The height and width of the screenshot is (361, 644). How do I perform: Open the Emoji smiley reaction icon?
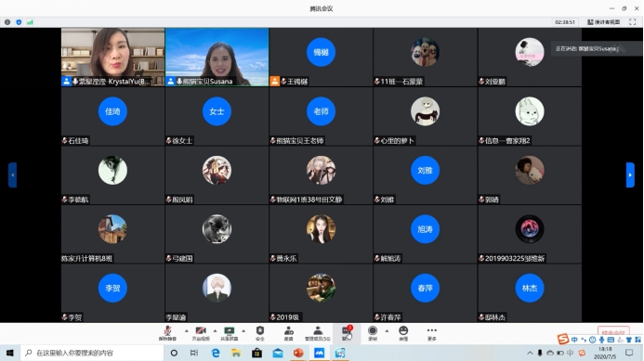pos(403,333)
